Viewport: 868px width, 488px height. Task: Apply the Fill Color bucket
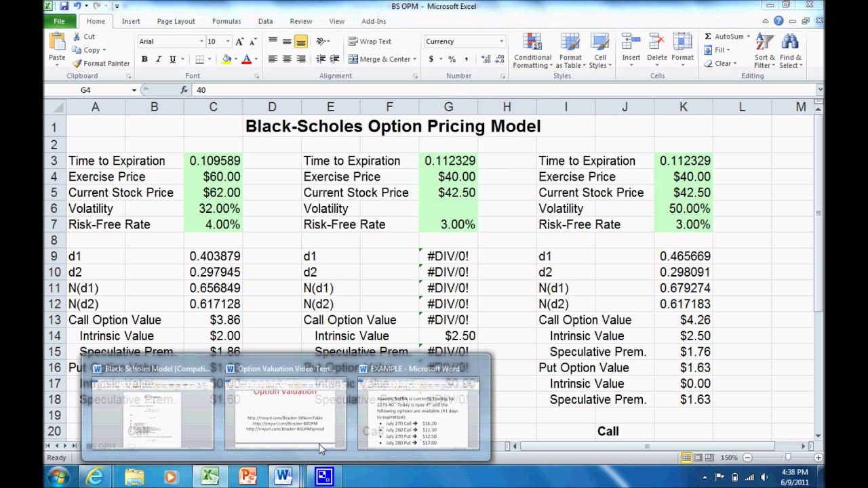pyautogui.click(x=226, y=59)
